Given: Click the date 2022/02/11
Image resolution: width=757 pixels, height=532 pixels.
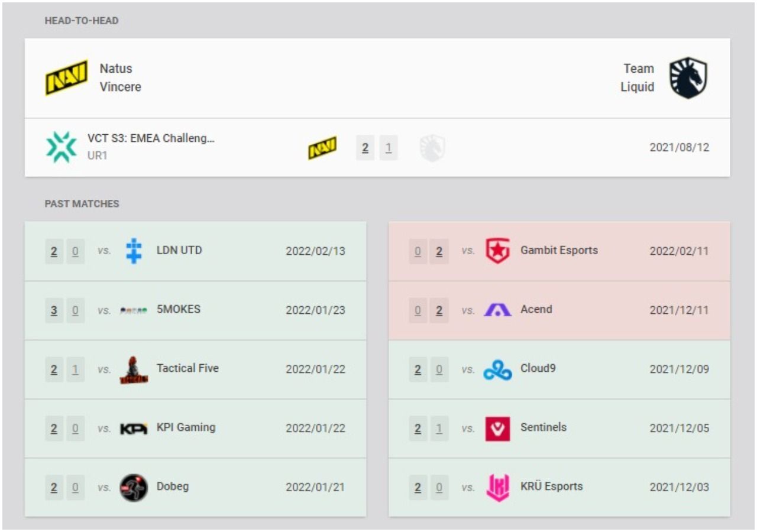Looking at the screenshot, I should click(679, 251).
